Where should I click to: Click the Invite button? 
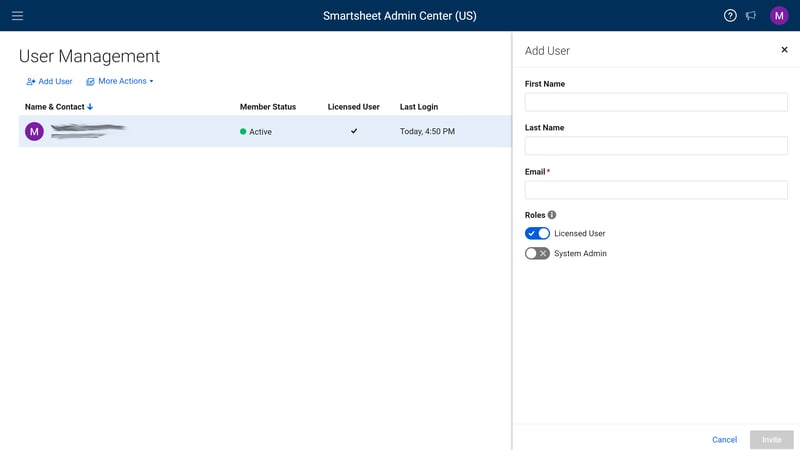point(771,439)
